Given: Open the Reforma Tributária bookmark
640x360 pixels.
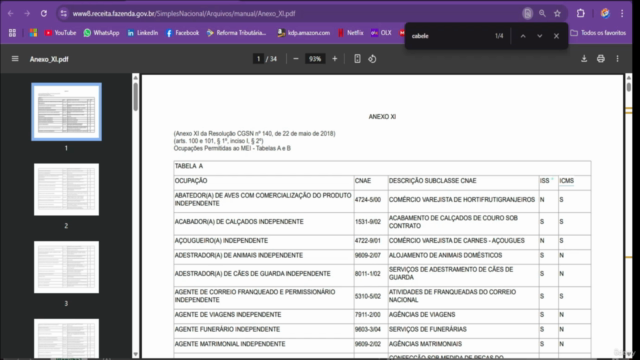Looking at the screenshot, I should [x=236, y=33].
